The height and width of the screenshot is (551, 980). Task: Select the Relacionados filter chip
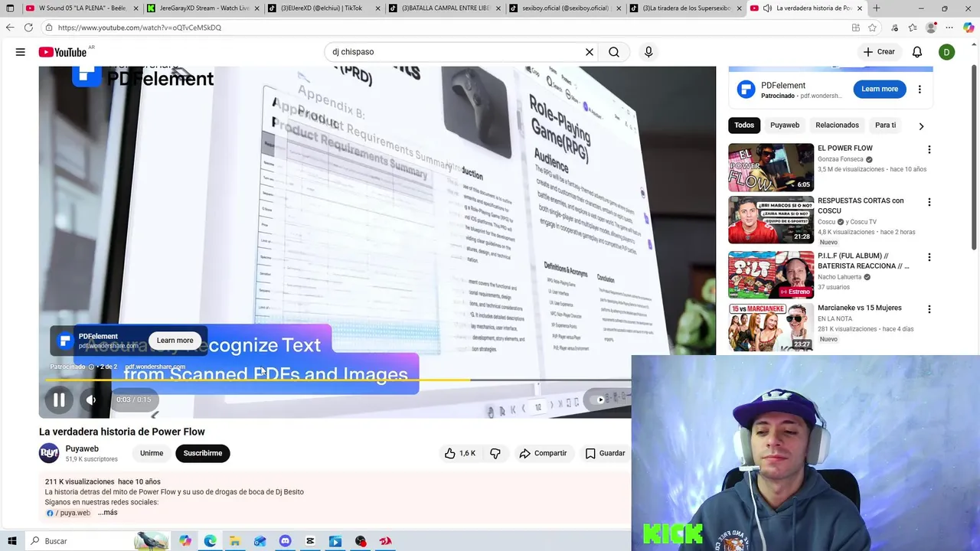coord(837,125)
